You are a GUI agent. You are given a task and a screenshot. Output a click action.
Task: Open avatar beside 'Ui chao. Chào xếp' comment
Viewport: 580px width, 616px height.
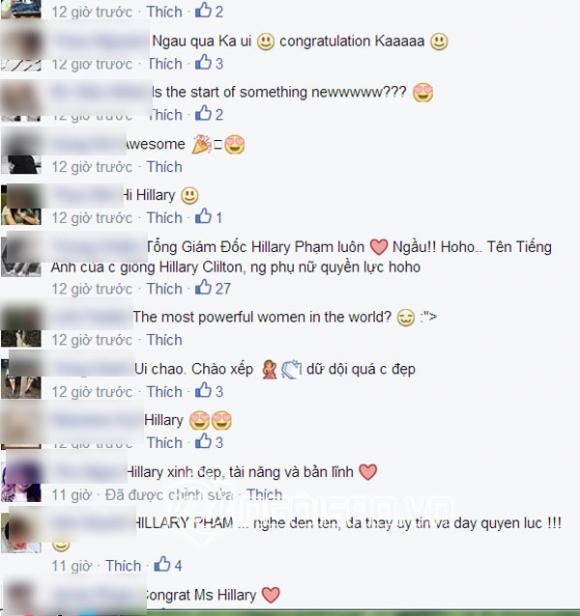(x=21, y=378)
